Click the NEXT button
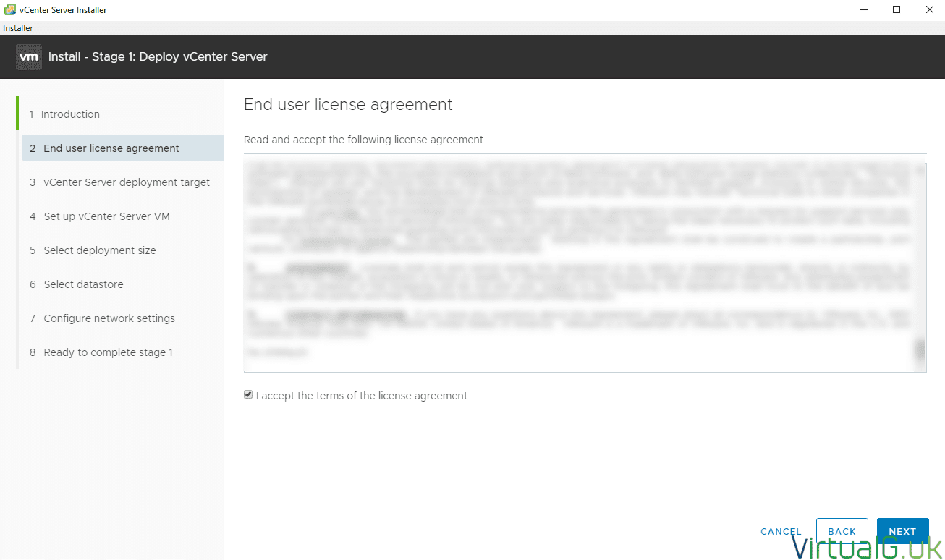The image size is (945, 560). click(902, 532)
